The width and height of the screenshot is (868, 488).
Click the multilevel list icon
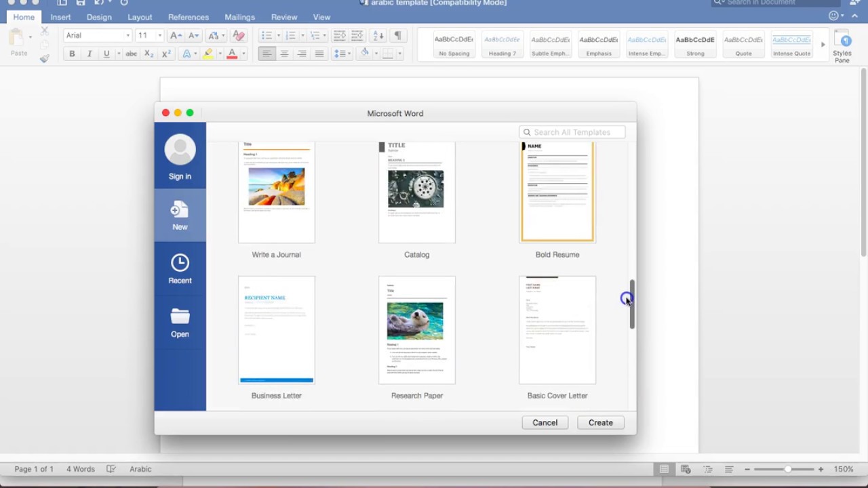314,35
